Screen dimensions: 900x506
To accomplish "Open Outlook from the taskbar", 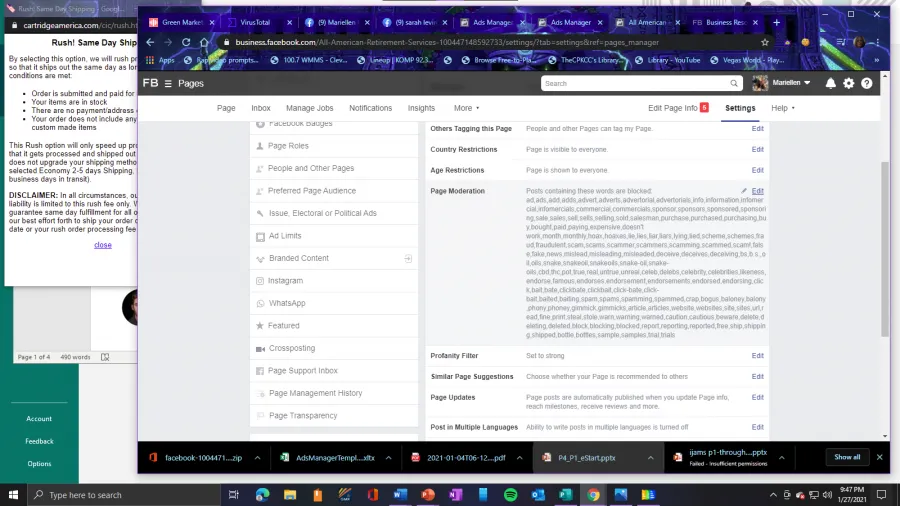I will [x=538, y=495].
